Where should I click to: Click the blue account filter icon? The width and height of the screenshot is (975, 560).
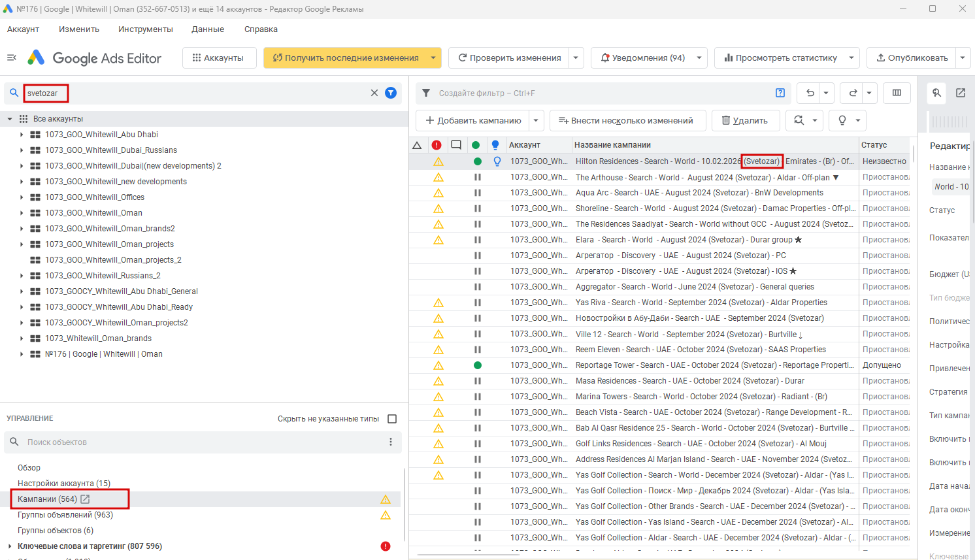click(391, 93)
